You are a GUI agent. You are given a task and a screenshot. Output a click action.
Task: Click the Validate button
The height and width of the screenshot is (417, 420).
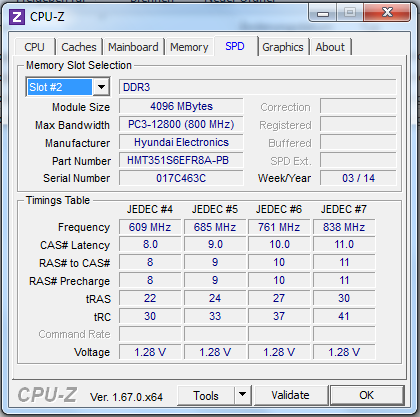290,395
